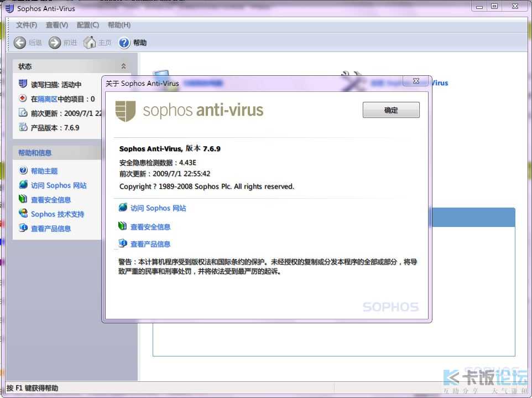Open 查看安全信息 link in About dialog
Screen dimensions: 532x398
150,227
